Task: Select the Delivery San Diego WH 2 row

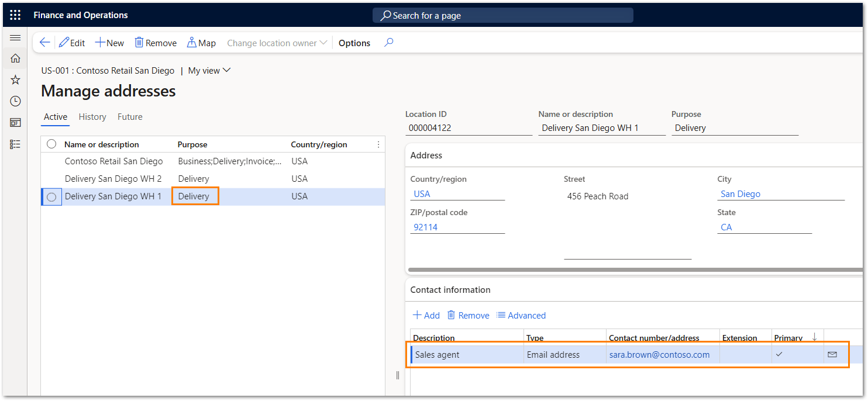Action: (x=213, y=179)
